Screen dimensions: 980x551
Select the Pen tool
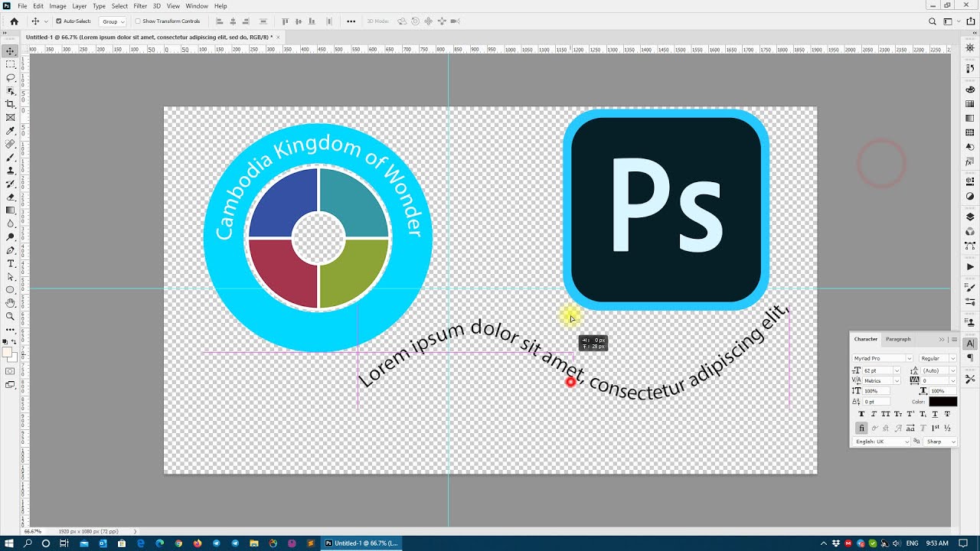click(10, 250)
